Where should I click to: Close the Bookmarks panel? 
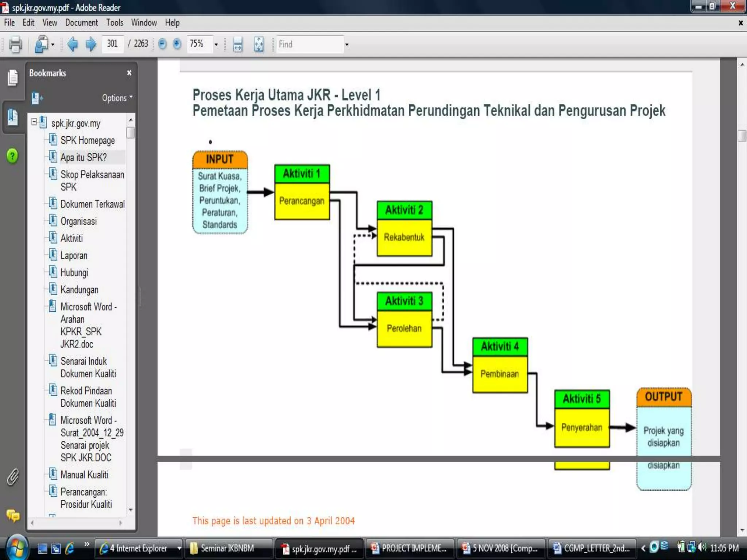pos(129,73)
